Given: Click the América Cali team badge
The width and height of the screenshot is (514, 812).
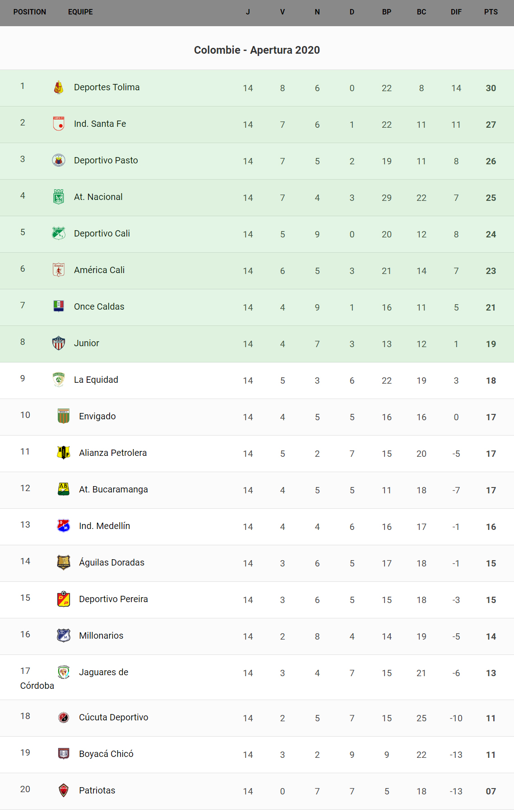Looking at the screenshot, I should pos(59,270).
